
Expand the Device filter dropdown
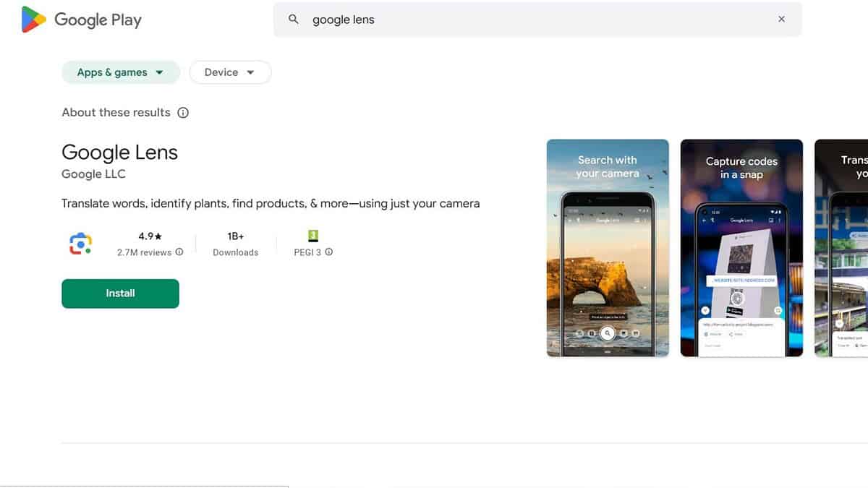click(x=230, y=72)
